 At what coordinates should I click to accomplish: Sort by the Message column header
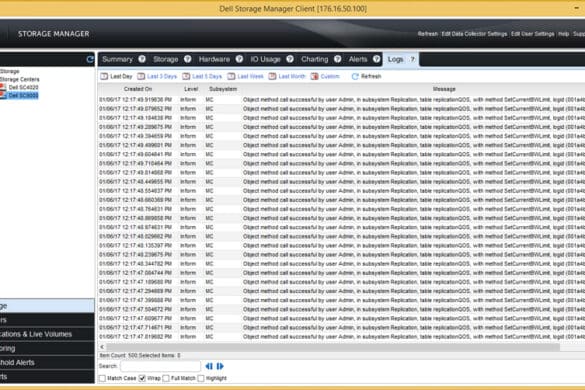click(x=444, y=89)
